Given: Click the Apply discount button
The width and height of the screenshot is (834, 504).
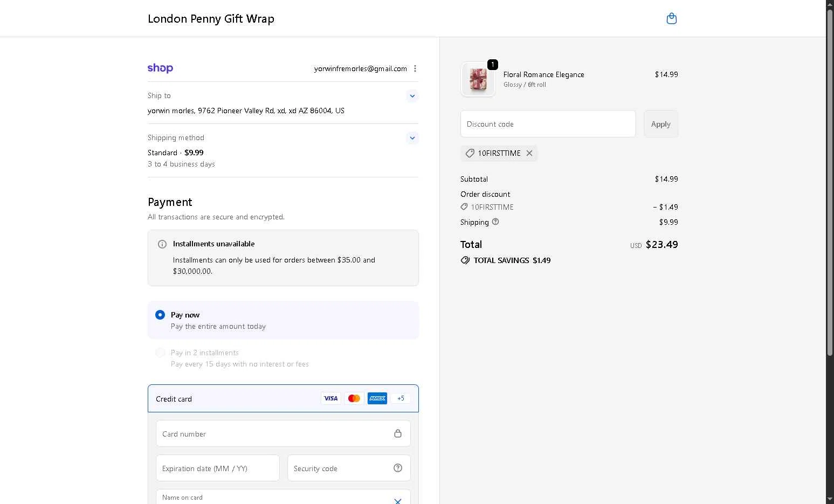Looking at the screenshot, I should 660,124.
